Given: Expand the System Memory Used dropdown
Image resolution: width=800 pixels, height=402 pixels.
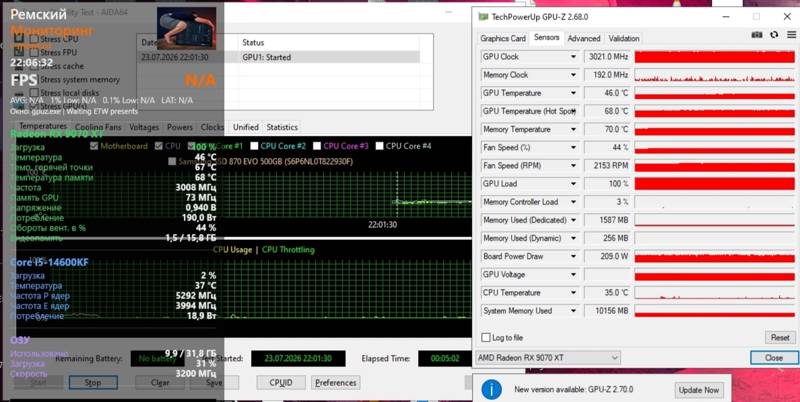Looking at the screenshot, I should (573, 311).
